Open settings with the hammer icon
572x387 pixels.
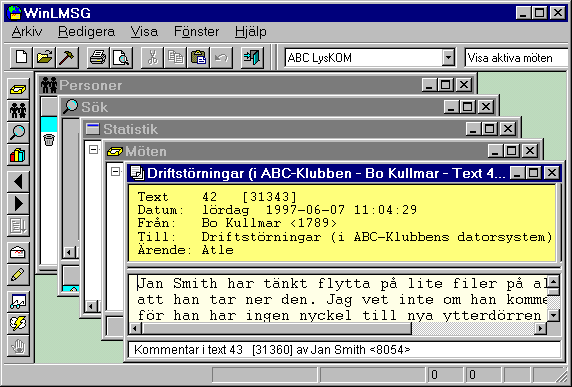tap(67, 58)
